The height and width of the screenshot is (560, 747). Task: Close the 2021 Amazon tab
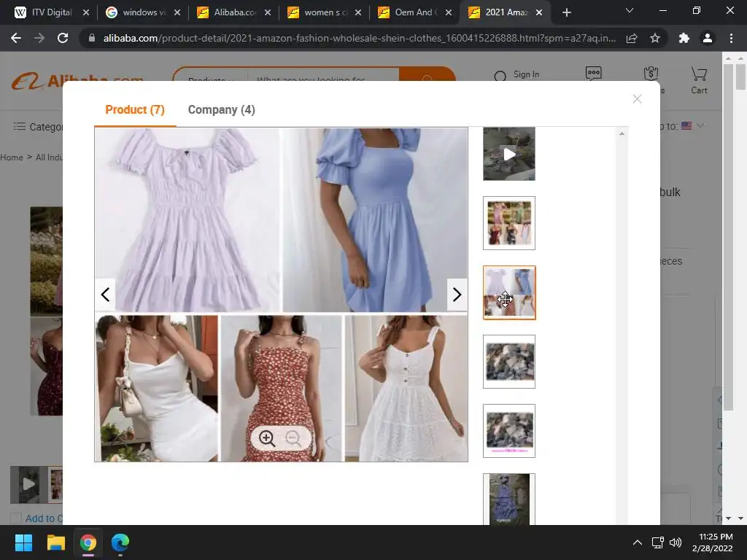(539, 12)
